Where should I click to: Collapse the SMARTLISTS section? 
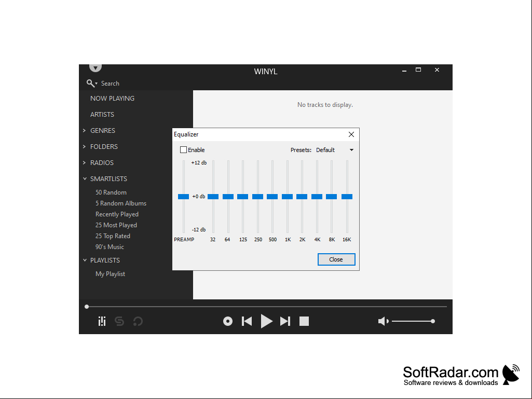(85, 179)
